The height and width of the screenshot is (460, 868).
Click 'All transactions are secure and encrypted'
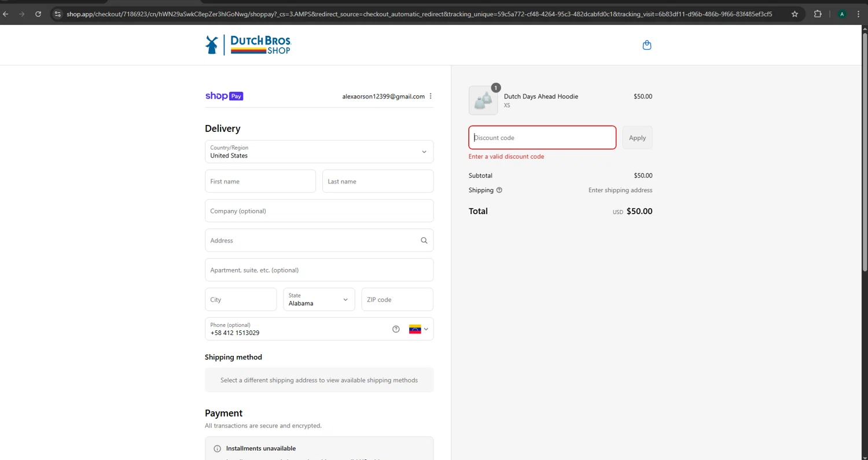click(263, 426)
